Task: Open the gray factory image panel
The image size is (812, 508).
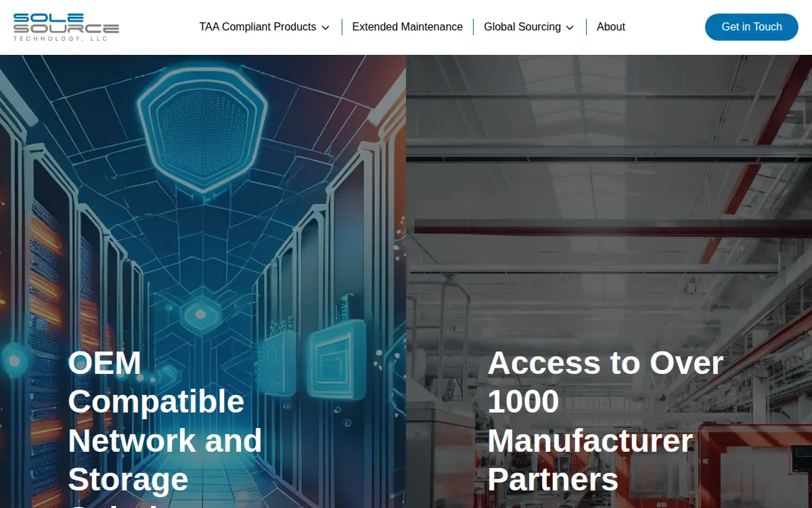Action: (x=609, y=281)
